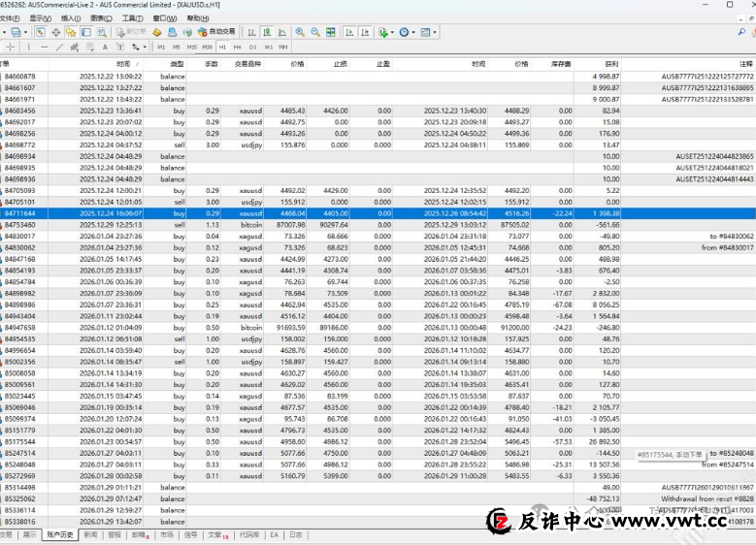Open the 工具 menu
This screenshot has height=545, width=756.
point(132,17)
